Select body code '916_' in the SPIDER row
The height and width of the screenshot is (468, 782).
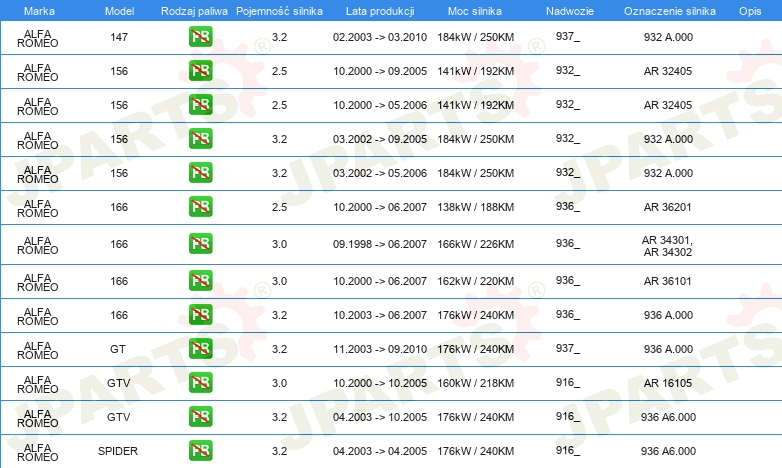click(568, 450)
